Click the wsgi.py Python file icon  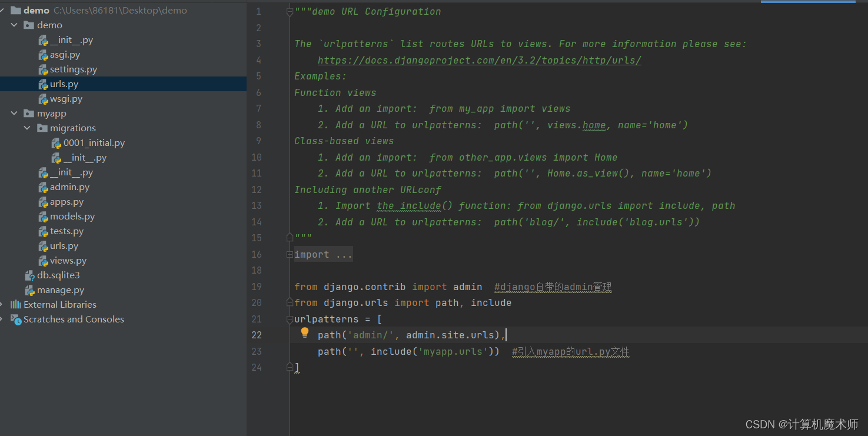pos(43,99)
